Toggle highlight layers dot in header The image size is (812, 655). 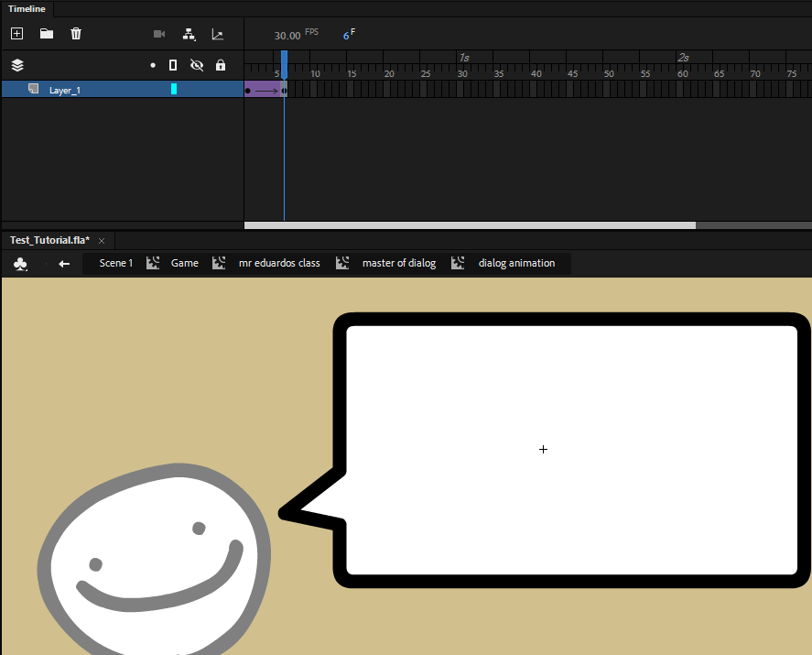(x=153, y=65)
